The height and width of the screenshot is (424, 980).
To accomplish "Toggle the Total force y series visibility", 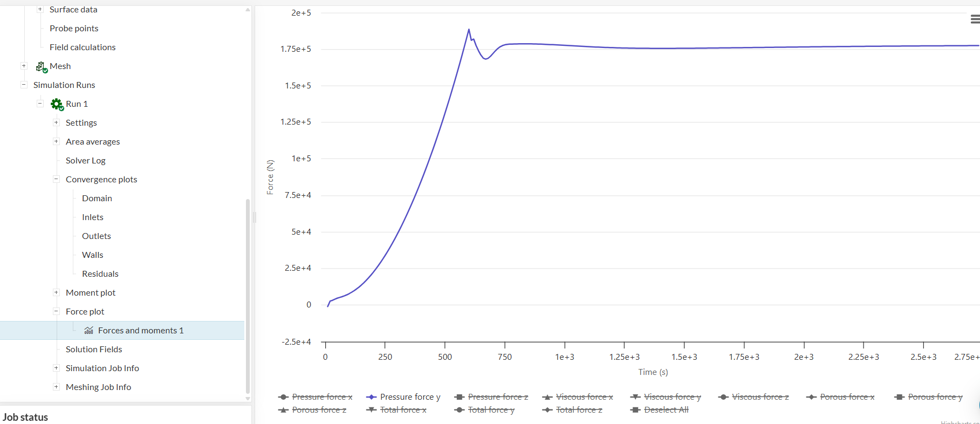I will (491, 410).
